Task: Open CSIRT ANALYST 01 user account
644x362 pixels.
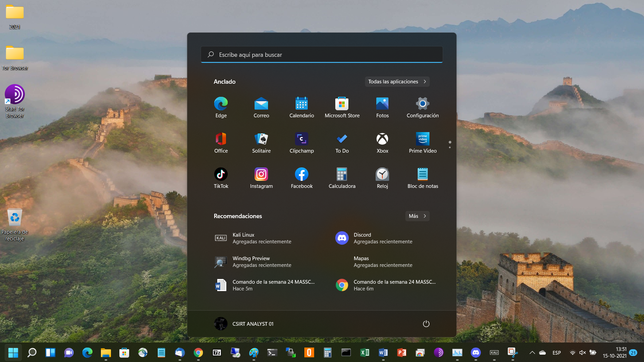Action: pyautogui.click(x=244, y=324)
